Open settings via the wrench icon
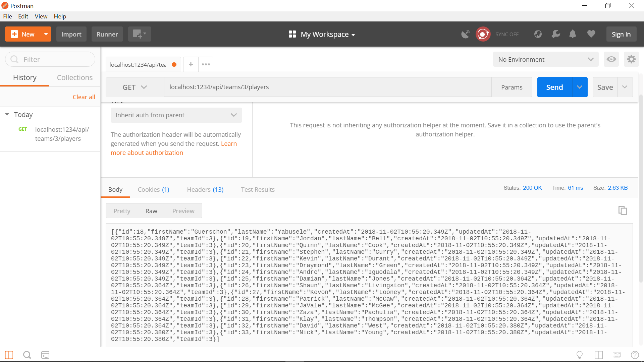The image size is (644, 362). [x=556, y=34]
